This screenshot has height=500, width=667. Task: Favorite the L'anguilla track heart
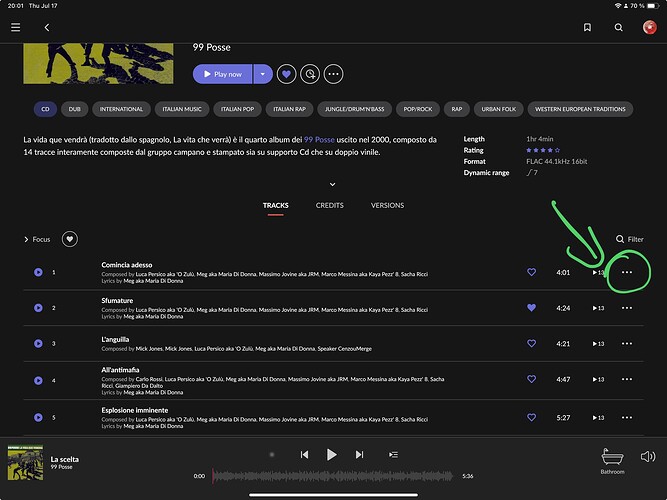[531, 343]
